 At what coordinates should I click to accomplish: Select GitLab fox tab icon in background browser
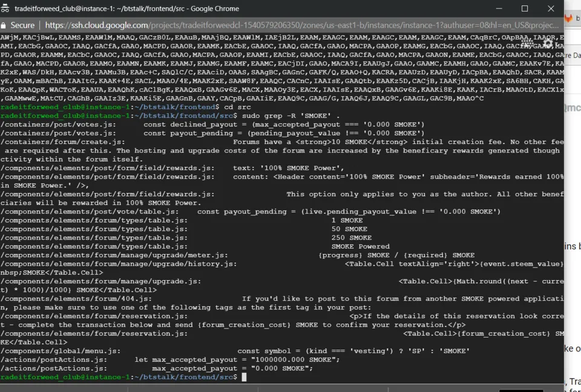click(568, 18)
